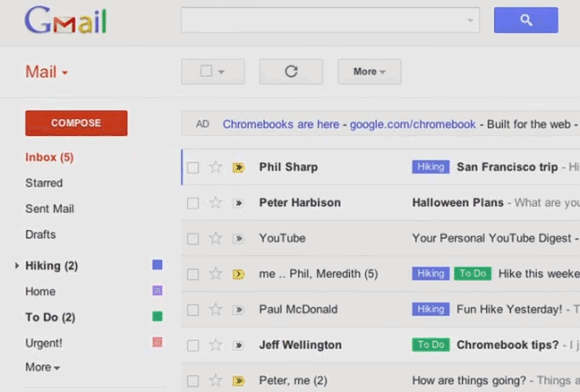This screenshot has width=580, height=392.
Task: Click Hiking tag on San Francisco trip email
Action: point(431,167)
